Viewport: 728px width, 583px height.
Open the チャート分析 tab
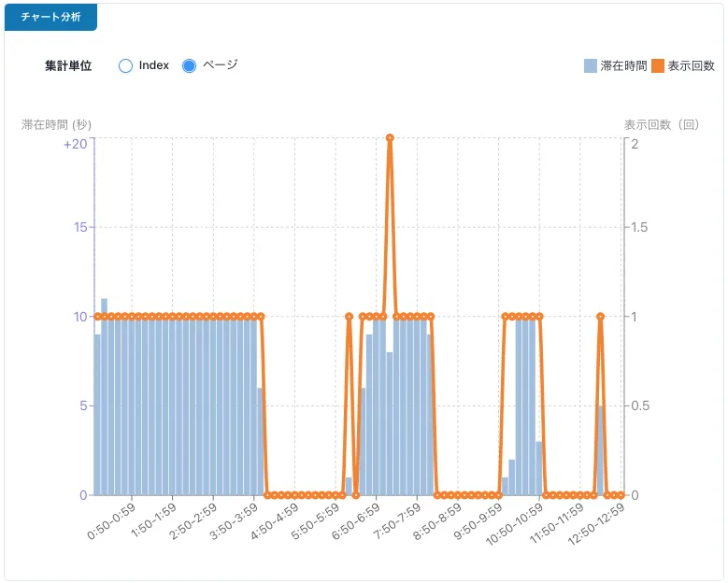click(x=50, y=17)
